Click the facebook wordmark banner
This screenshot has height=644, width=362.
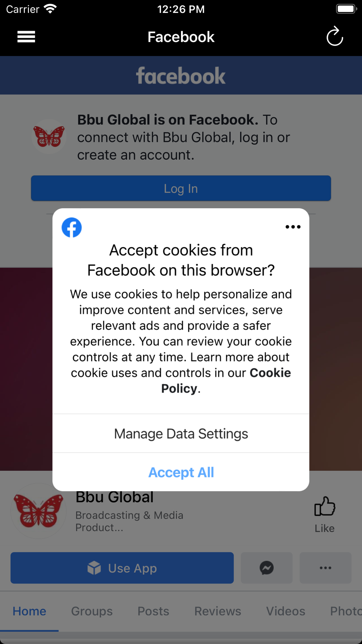tap(181, 76)
